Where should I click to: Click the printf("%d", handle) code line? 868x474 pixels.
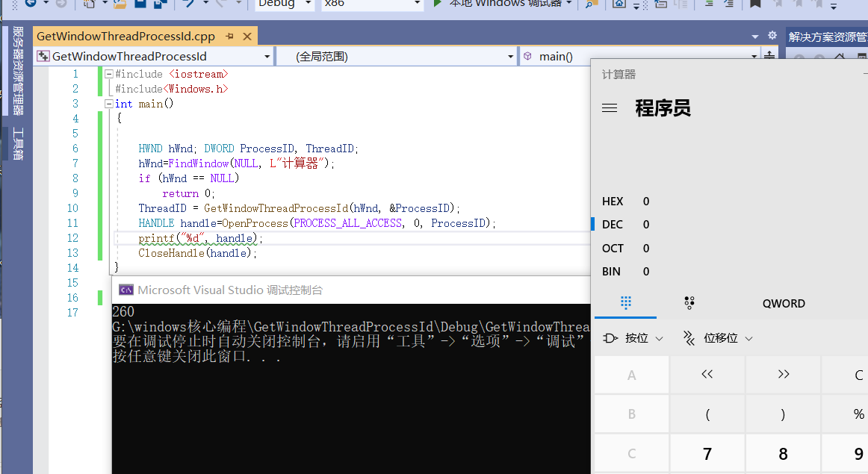pos(200,238)
